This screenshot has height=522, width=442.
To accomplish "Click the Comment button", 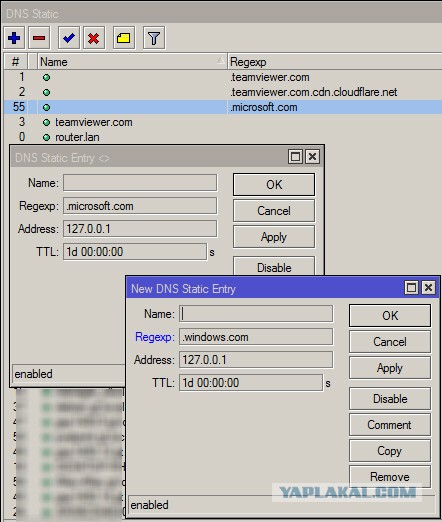I will (x=390, y=425).
